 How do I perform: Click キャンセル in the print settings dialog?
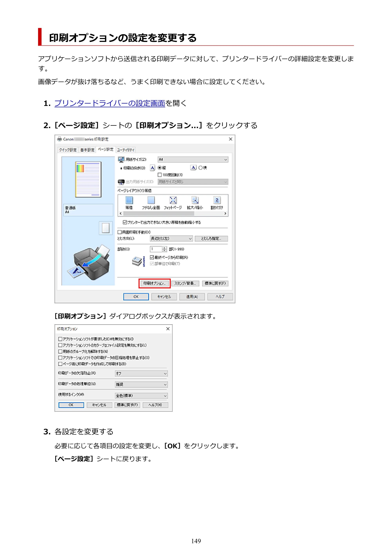point(164,297)
